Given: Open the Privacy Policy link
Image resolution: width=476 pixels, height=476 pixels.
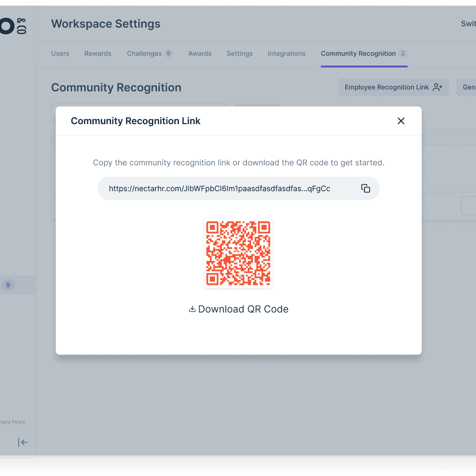Looking at the screenshot, I should 13,422.
